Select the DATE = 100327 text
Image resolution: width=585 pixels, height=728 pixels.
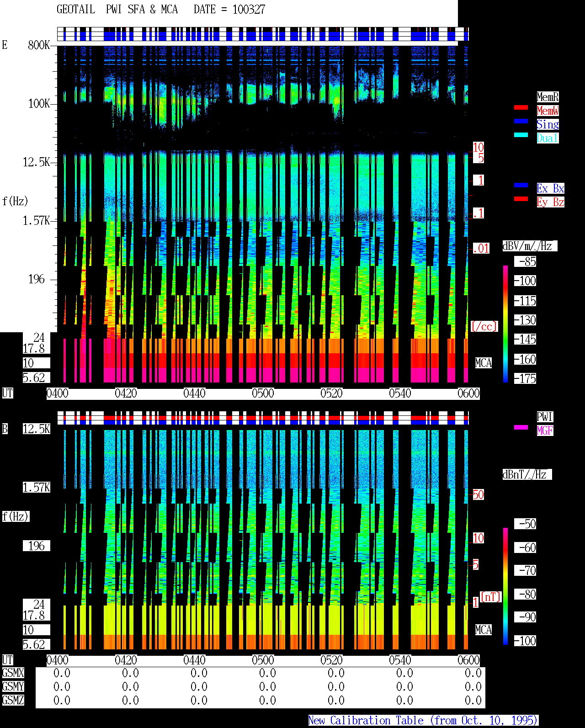pyautogui.click(x=229, y=10)
